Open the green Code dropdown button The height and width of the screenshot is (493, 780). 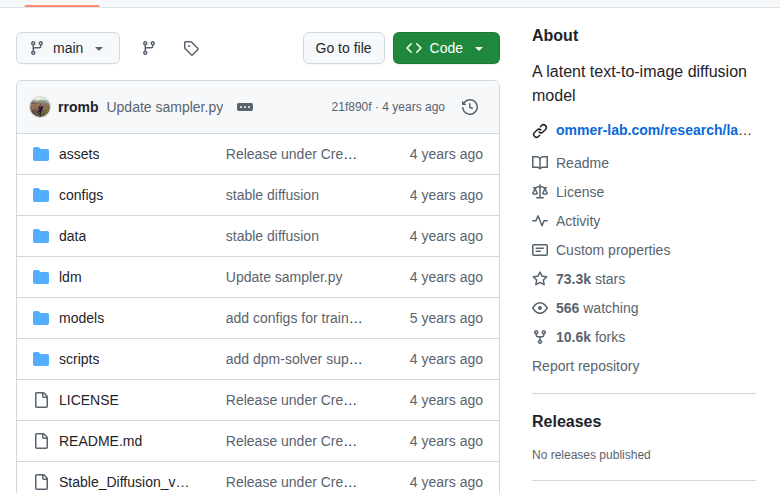446,48
